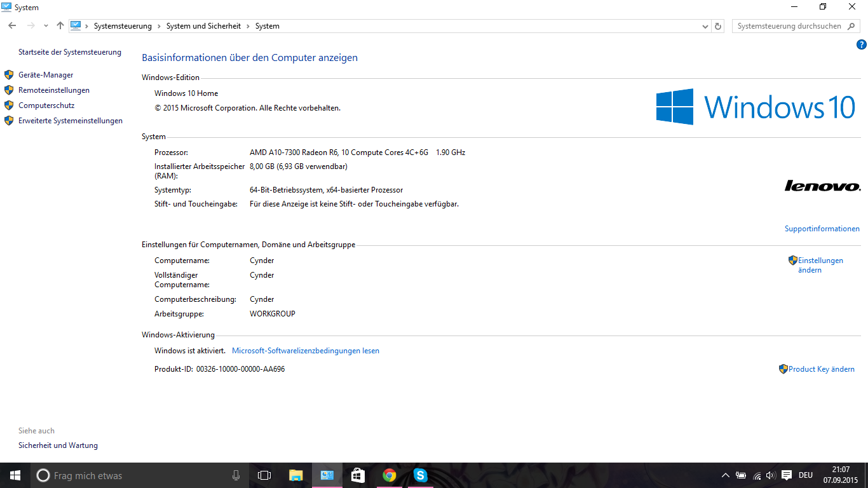Click shield icon beside Einstellungen ändern
Image resolution: width=868 pixels, height=488 pixels.
[793, 261]
